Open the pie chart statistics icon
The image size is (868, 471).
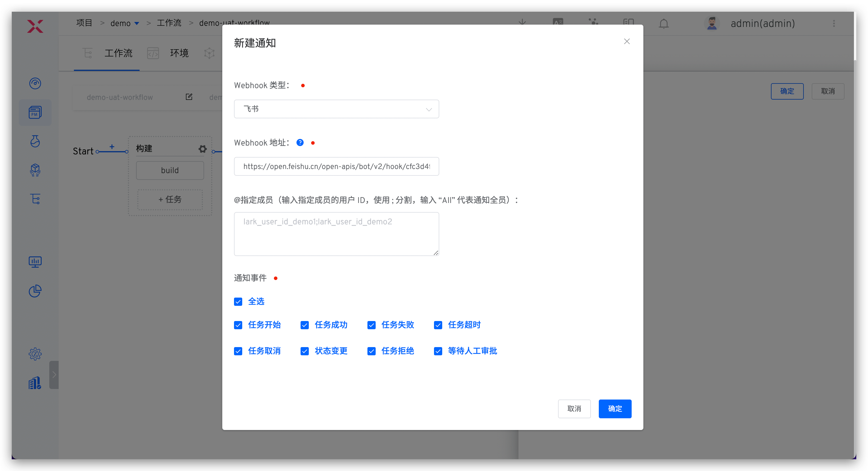[x=35, y=291]
